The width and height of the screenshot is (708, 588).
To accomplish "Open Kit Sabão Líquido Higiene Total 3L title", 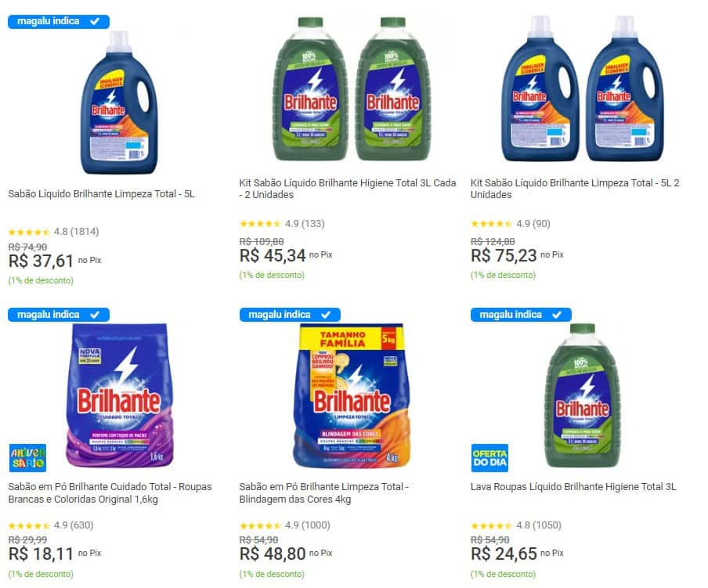I will 348,189.
